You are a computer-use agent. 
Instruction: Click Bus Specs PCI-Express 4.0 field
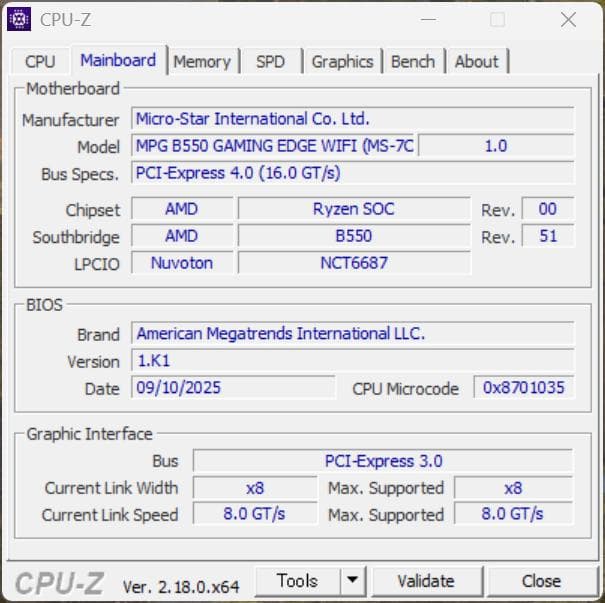(352, 172)
